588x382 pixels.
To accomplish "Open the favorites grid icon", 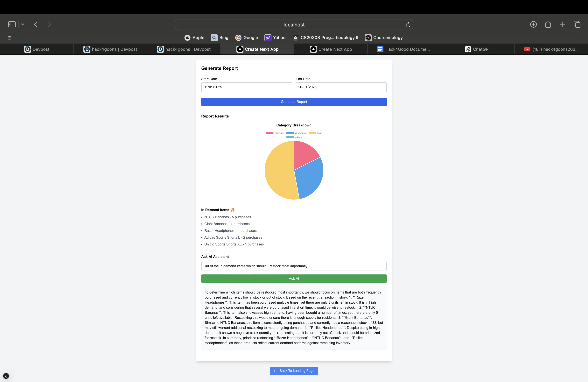I will (x=9, y=38).
